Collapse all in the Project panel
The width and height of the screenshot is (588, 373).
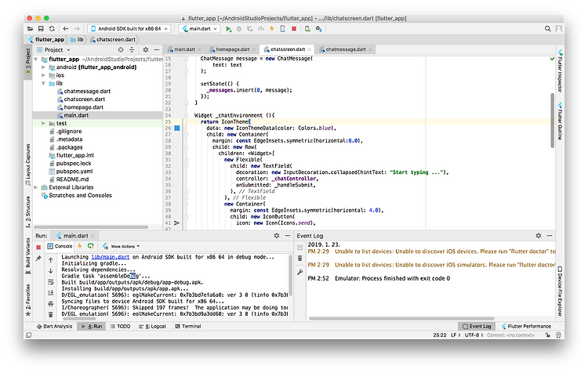click(x=132, y=49)
